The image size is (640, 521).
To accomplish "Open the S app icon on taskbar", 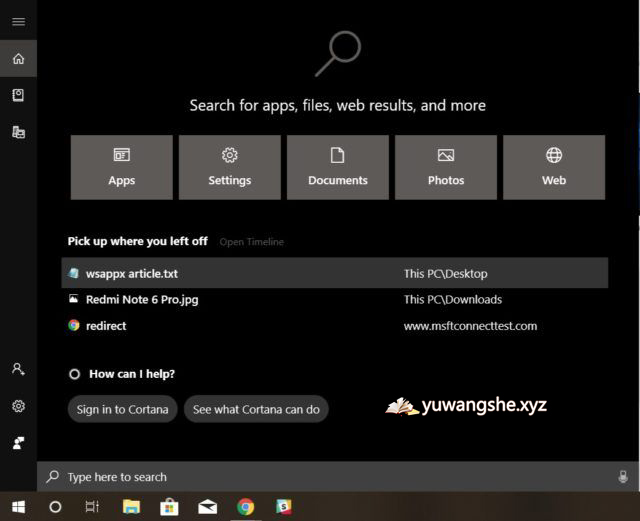I will click(x=284, y=507).
